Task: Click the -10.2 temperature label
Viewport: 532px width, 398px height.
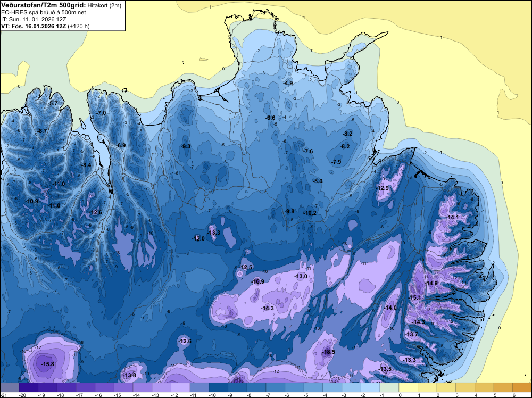Action: 310,213
